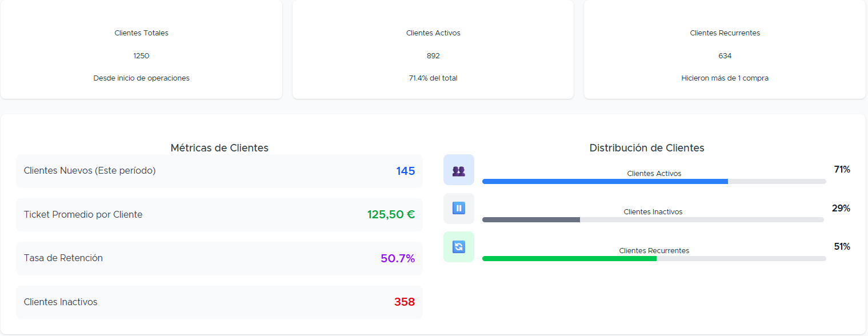Click the 125,50 € average ticket value
Viewport: 868px width, 336px height.
[391, 215]
